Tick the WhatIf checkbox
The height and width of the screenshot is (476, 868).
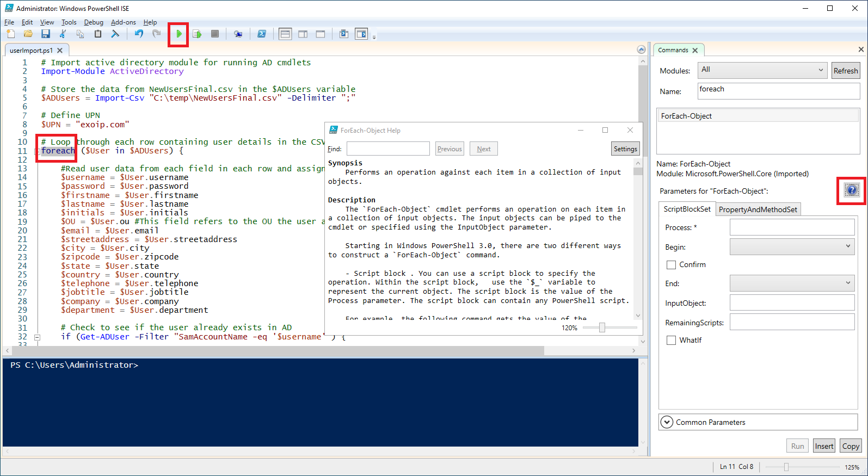tap(672, 341)
